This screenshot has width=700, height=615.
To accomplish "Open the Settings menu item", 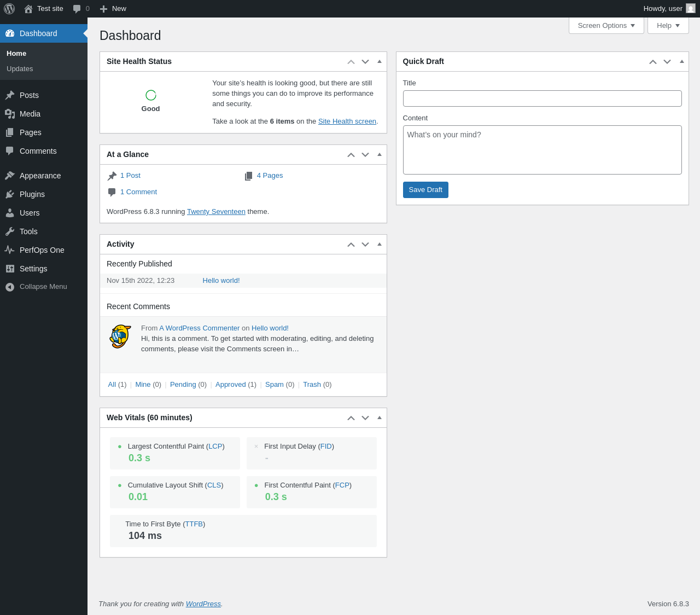I will 33,269.
